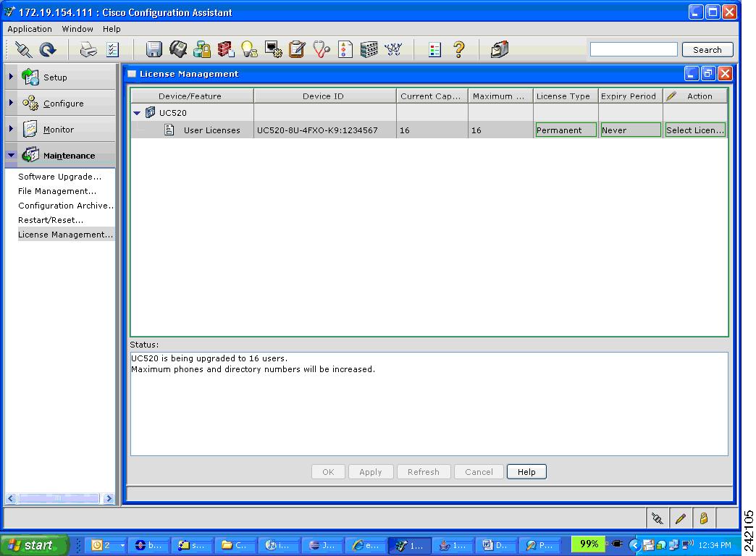Image resolution: width=756 pixels, height=556 pixels.
Task: Click the pencil edit icon in status bar
Action: 680,518
